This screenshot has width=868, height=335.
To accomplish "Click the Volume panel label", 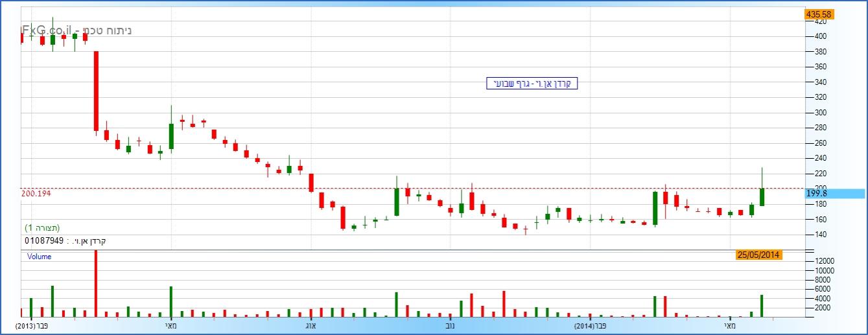I will (39, 257).
